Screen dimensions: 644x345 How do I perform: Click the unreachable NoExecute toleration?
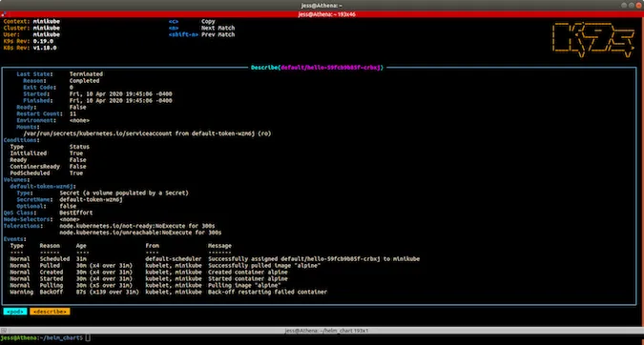pos(140,233)
